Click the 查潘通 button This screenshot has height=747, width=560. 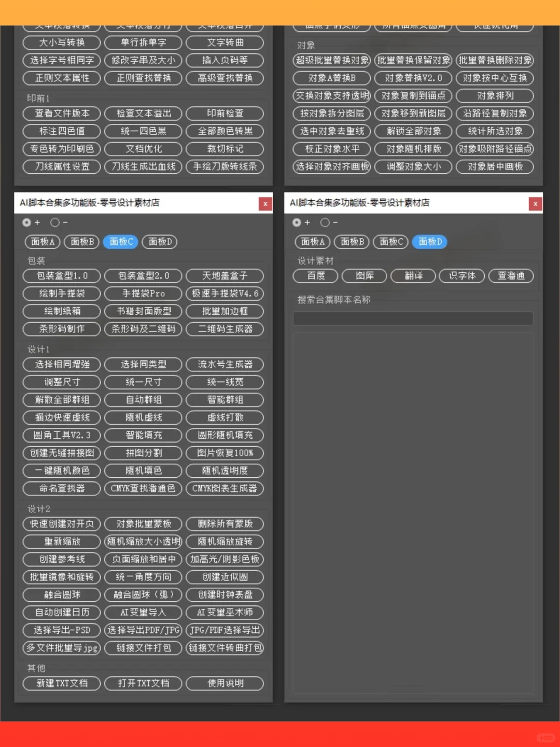[511, 276]
